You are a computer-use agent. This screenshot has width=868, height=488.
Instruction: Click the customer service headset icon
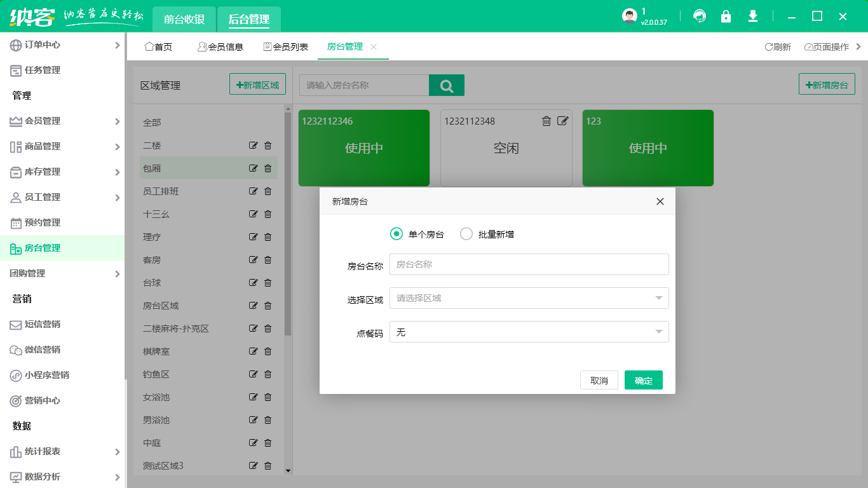[699, 17]
